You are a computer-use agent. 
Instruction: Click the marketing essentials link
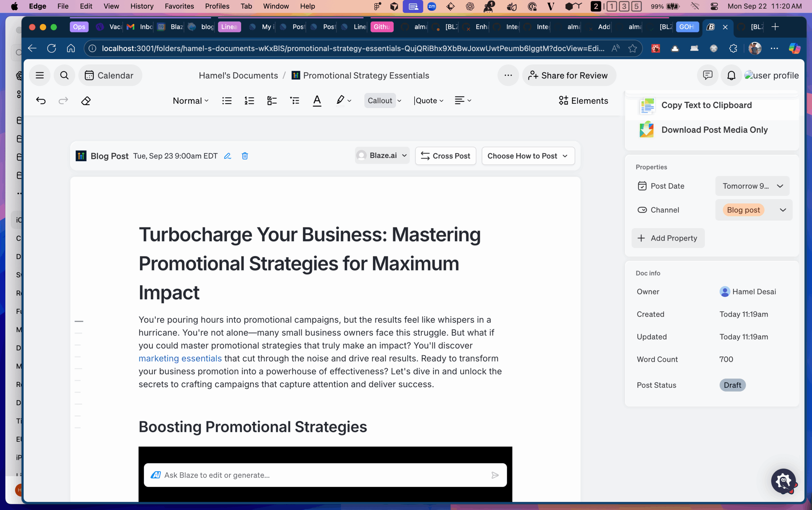pyautogui.click(x=180, y=358)
